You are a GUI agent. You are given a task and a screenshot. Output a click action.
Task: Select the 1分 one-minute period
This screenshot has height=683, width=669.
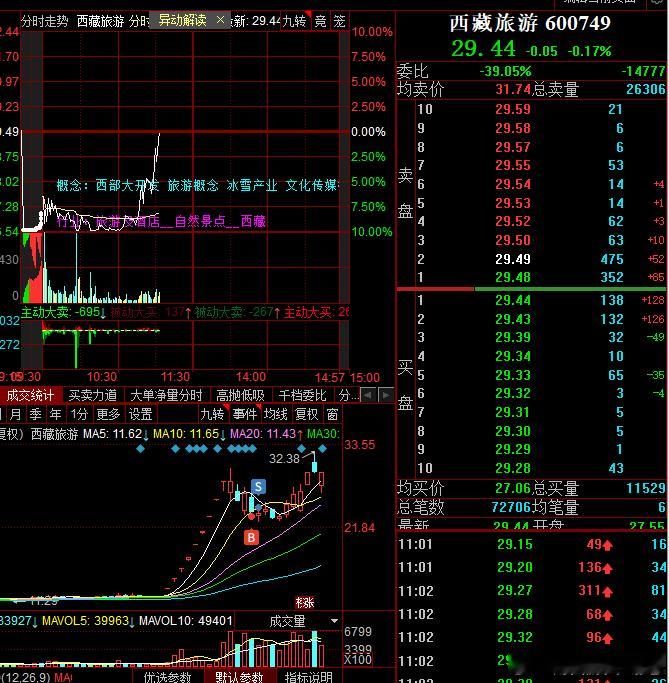click(x=79, y=413)
